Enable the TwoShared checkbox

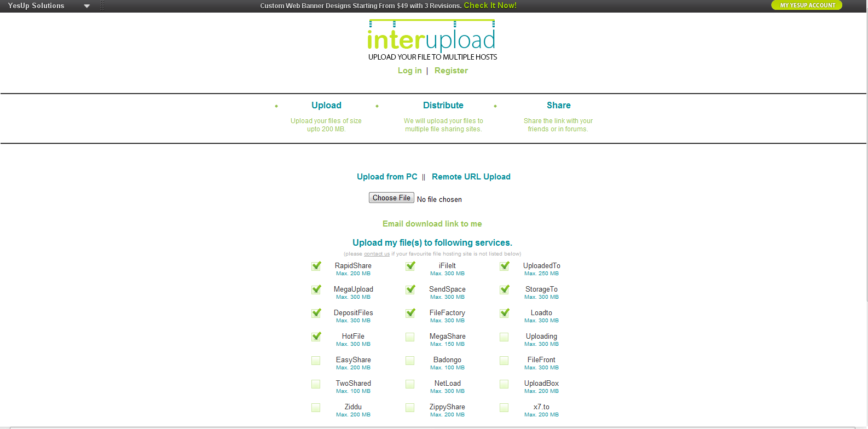click(x=316, y=384)
